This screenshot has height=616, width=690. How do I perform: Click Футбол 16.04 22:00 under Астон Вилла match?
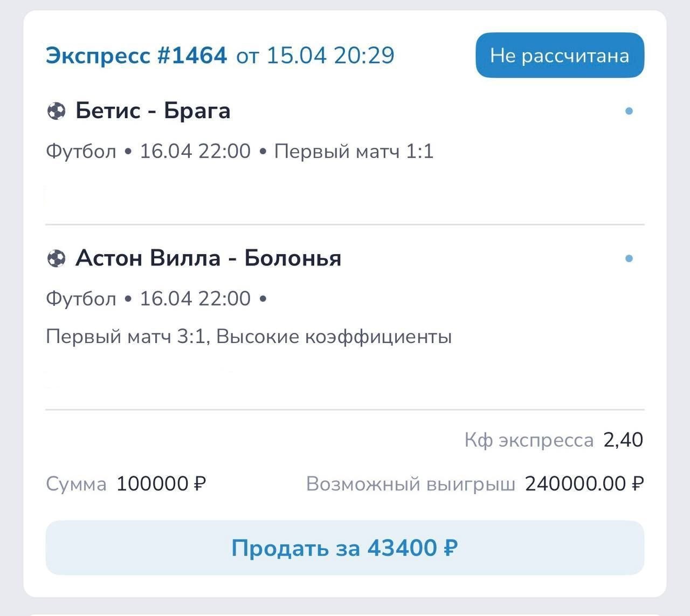tap(148, 299)
